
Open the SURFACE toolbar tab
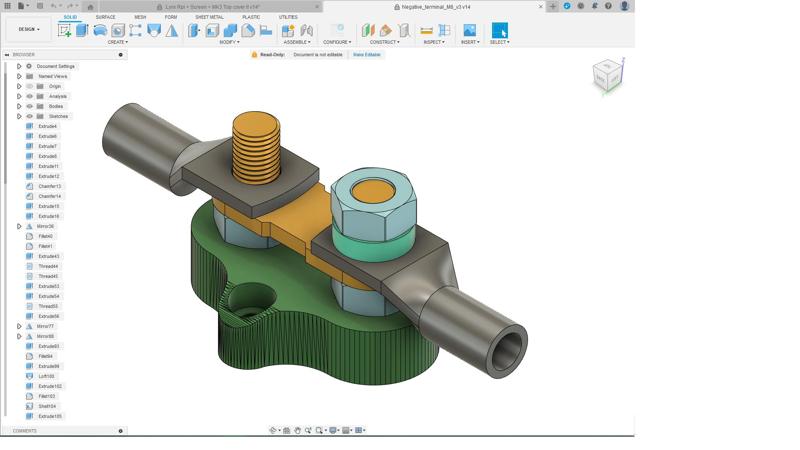click(105, 17)
